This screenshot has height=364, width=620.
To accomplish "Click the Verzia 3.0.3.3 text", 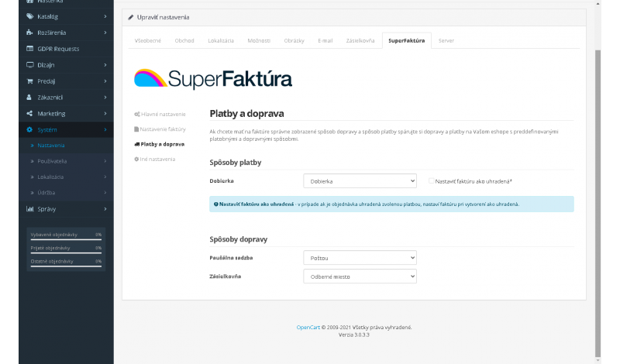I will coord(354,335).
